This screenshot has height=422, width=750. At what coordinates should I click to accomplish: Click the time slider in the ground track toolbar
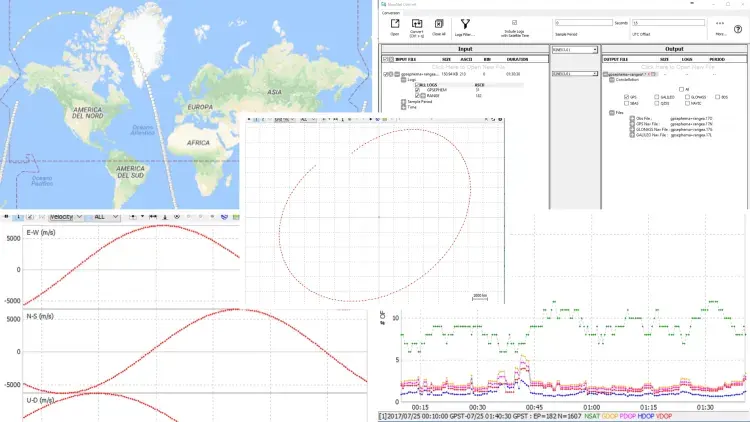pos(440,119)
